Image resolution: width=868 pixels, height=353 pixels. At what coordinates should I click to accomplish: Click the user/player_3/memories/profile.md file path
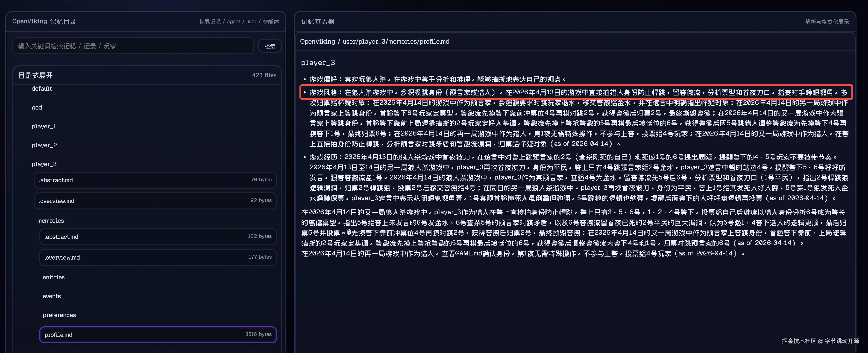click(x=396, y=41)
